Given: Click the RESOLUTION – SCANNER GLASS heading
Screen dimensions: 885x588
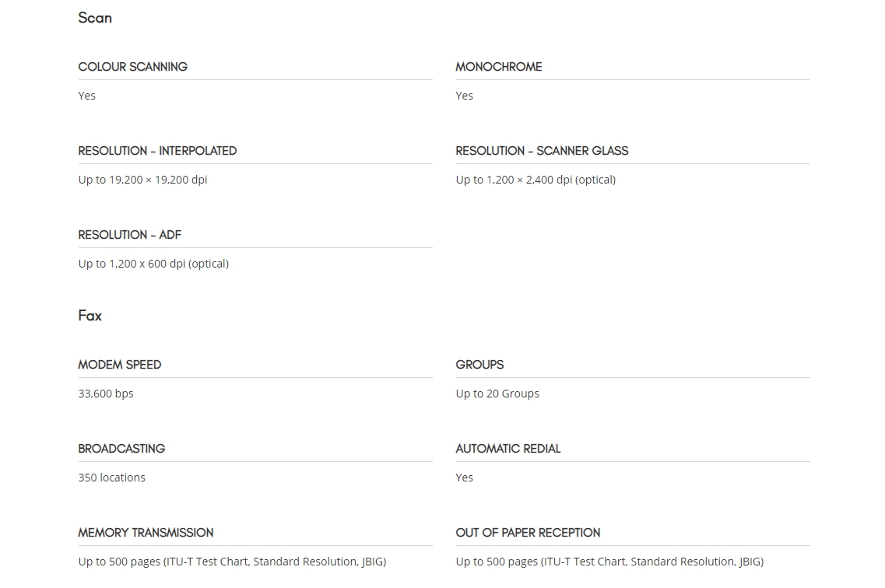Looking at the screenshot, I should tap(542, 151).
